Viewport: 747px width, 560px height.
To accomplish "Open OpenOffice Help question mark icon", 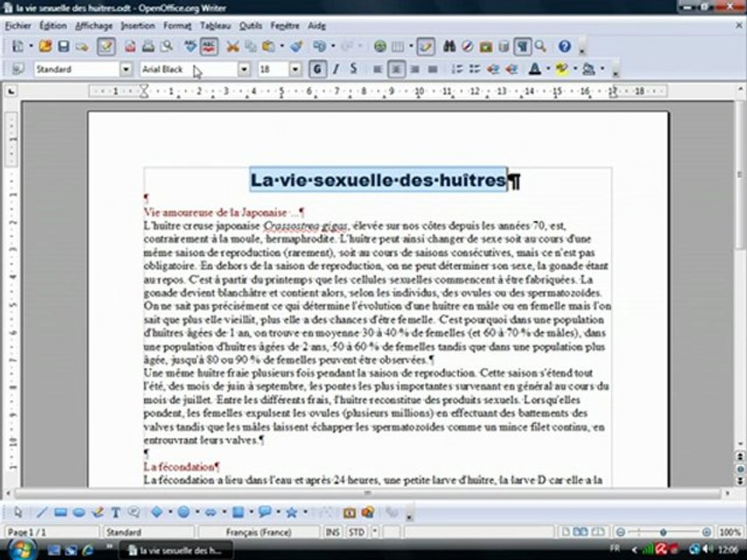I will point(565,46).
